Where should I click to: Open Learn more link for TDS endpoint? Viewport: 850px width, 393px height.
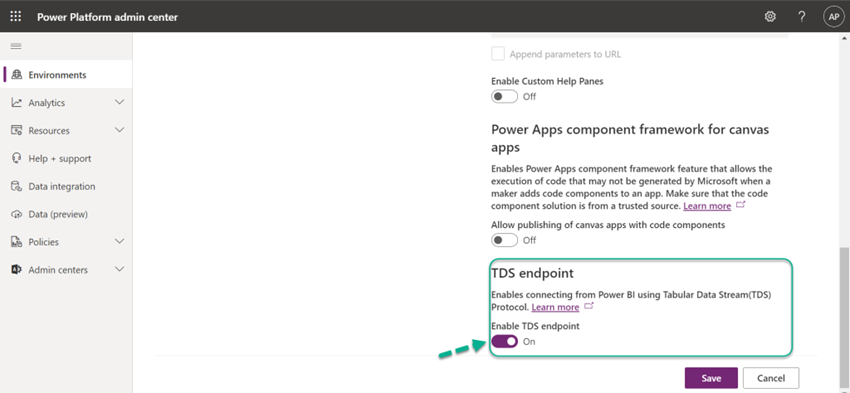click(x=555, y=307)
